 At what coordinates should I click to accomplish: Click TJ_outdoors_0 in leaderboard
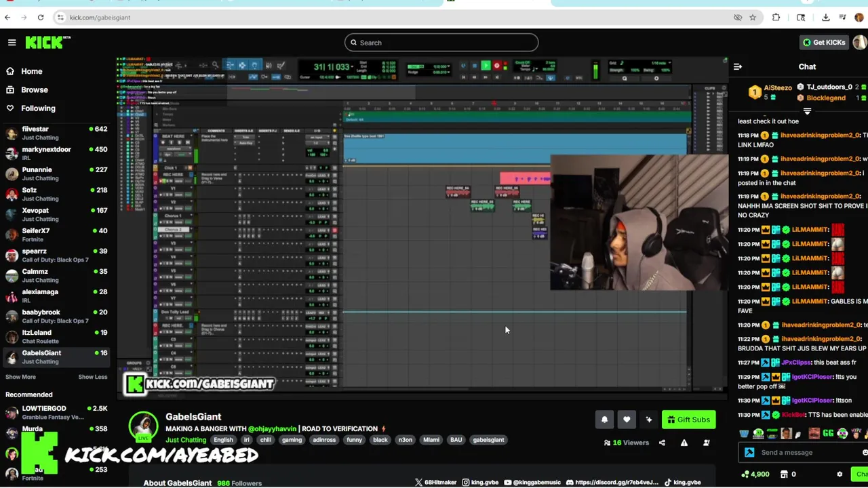point(829,87)
